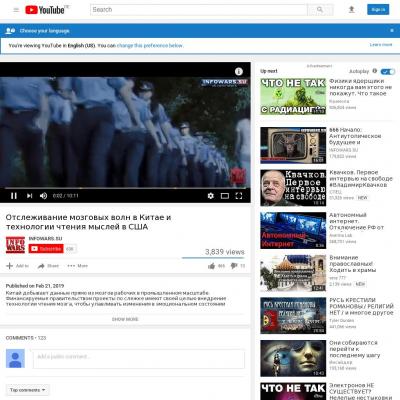
Task: Click the search magnifier button
Action: click(320, 10)
